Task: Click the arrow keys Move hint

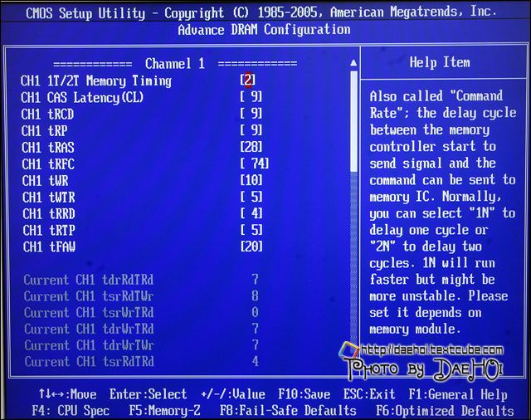Action: pos(67,394)
